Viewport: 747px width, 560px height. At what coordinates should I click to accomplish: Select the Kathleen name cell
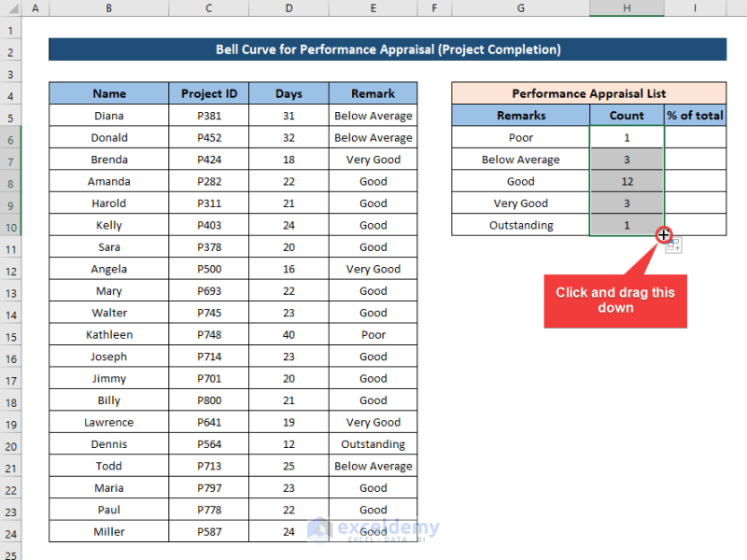(x=108, y=335)
